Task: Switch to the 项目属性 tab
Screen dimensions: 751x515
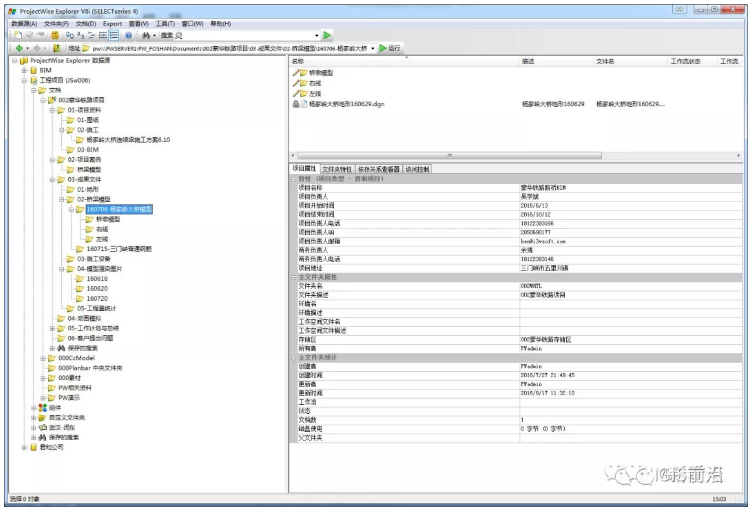Action: 304,169
